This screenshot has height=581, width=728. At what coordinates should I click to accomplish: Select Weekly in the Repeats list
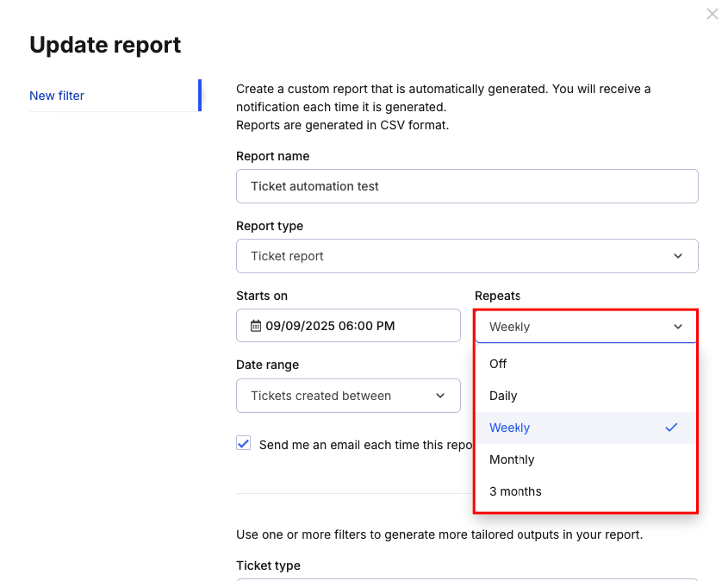point(586,428)
